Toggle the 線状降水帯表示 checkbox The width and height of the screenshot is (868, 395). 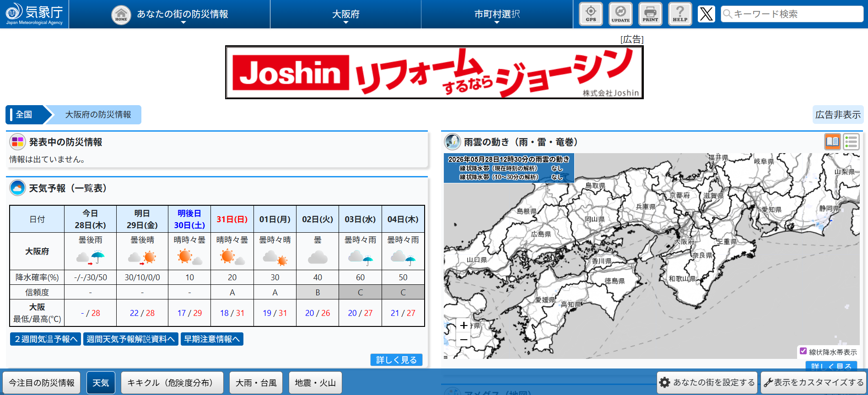tap(803, 351)
